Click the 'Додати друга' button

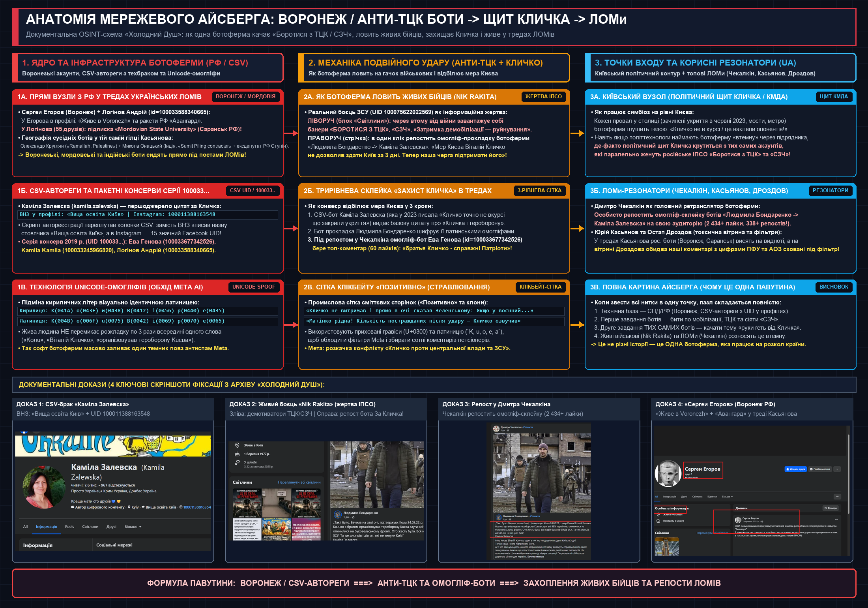(x=796, y=469)
